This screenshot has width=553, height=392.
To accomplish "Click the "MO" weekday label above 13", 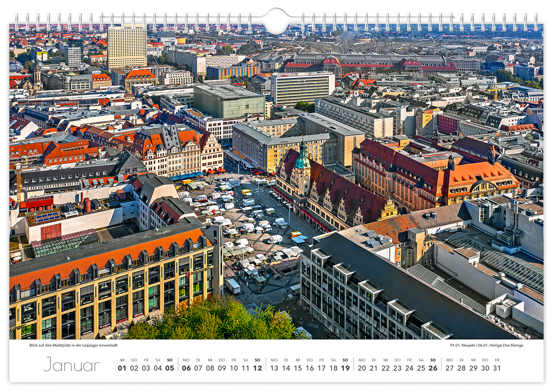I will pos(274,360).
